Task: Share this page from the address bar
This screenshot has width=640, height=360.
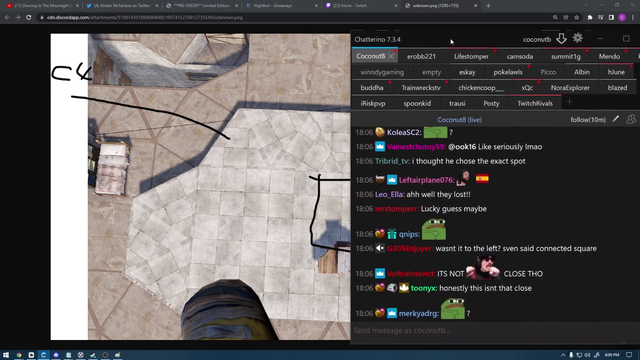Action: pos(566,18)
